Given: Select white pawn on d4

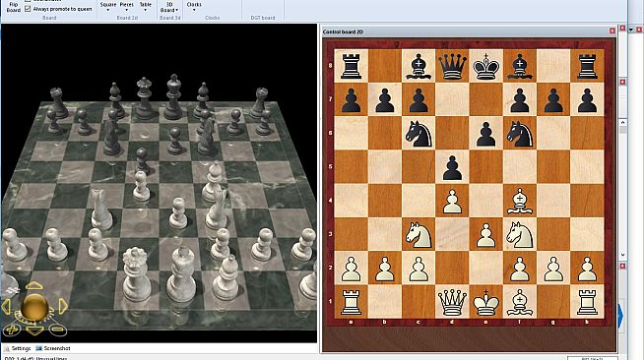Looking at the screenshot, I should [452, 201].
